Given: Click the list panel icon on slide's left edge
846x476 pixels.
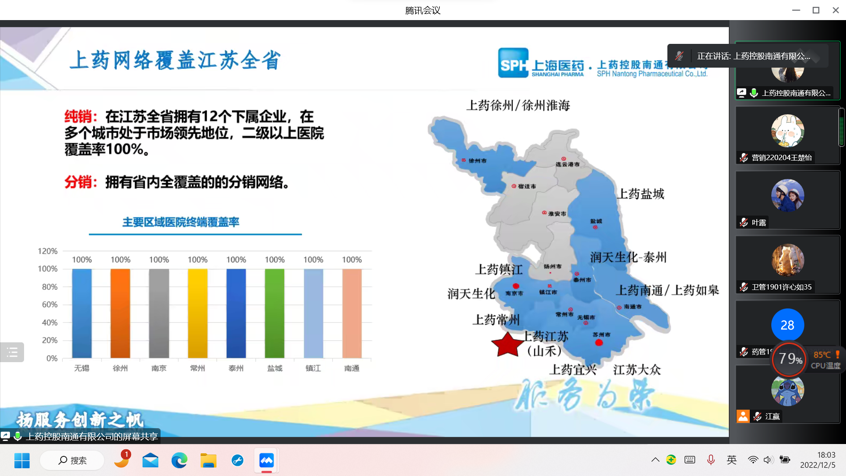Looking at the screenshot, I should (12, 352).
